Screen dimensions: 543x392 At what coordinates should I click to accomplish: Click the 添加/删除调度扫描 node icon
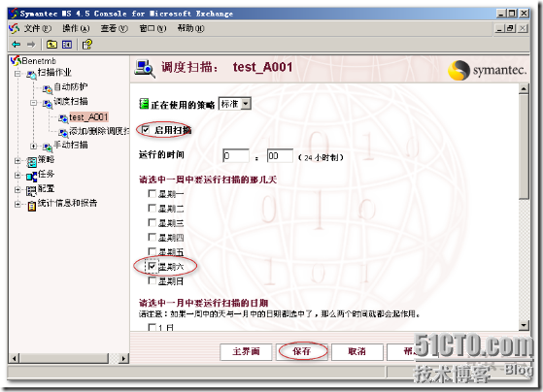tap(63, 133)
